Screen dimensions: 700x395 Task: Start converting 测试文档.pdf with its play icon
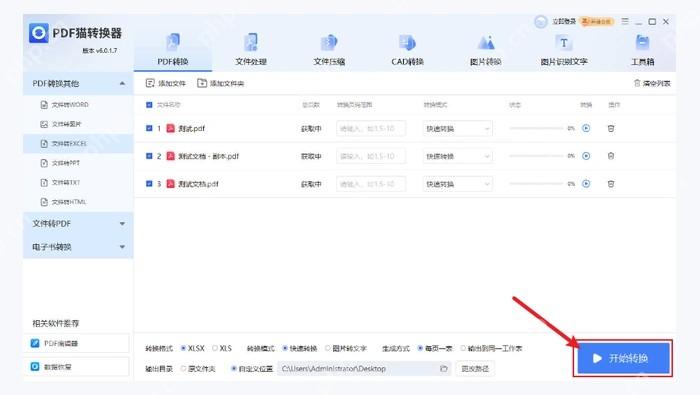[x=586, y=184]
